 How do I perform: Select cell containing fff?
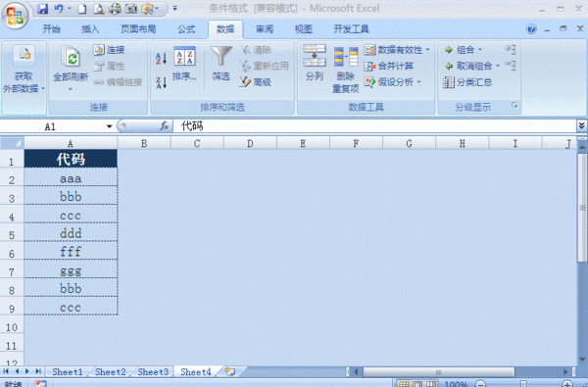pyautogui.click(x=71, y=251)
